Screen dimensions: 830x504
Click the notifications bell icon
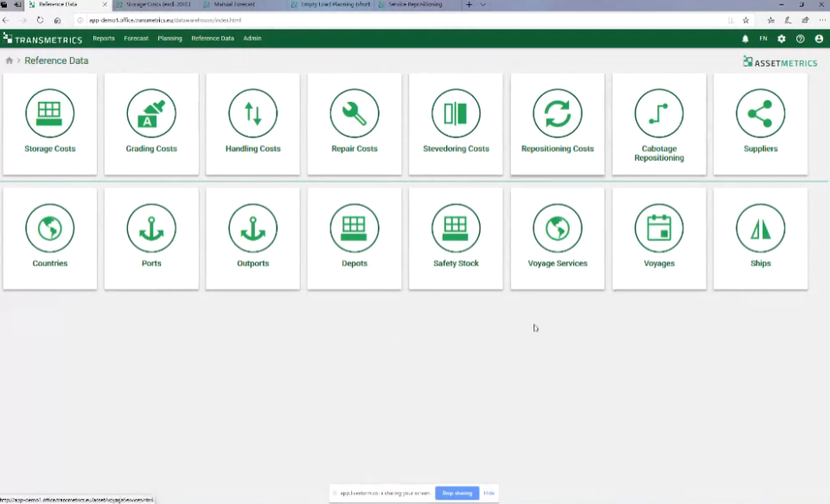(x=744, y=38)
